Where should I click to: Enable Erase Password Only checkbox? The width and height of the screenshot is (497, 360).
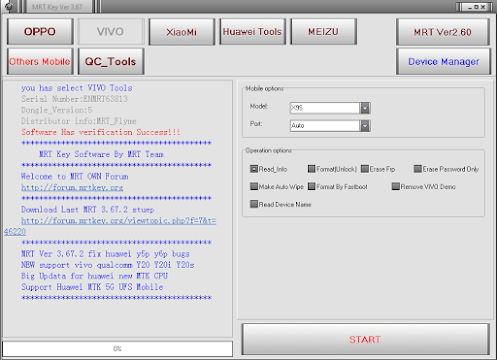418,169
